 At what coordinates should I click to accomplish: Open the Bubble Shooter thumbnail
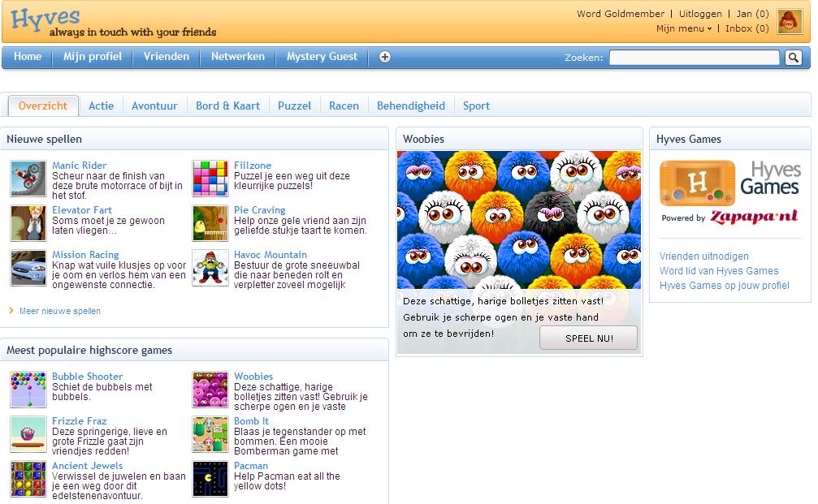pyautogui.click(x=28, y=390)
